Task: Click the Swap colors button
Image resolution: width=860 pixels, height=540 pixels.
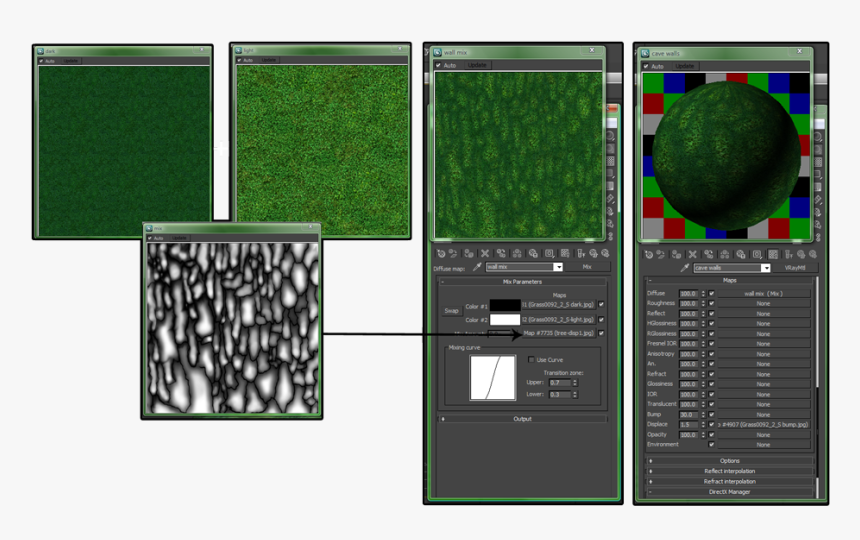Action: coord(451,311)
